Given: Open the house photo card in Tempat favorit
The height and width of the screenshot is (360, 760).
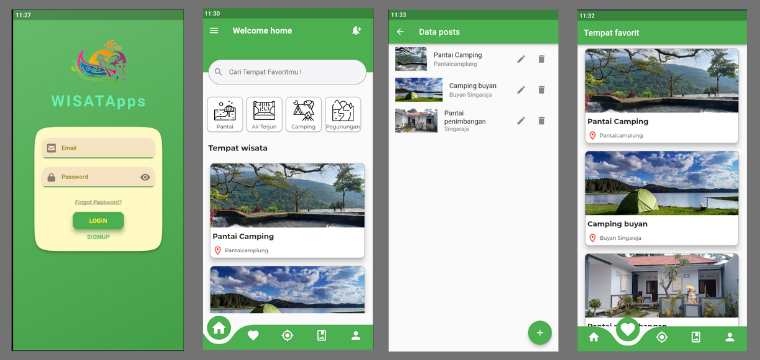Looking at the screenshot, I should click(662, 285).
